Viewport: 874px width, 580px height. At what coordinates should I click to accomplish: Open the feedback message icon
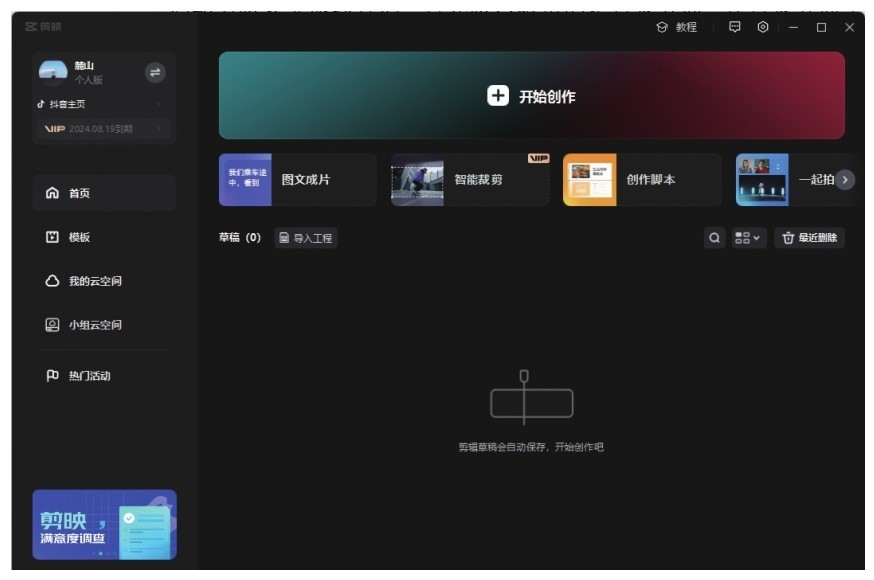pyautogui.click(x=735, y=27)
